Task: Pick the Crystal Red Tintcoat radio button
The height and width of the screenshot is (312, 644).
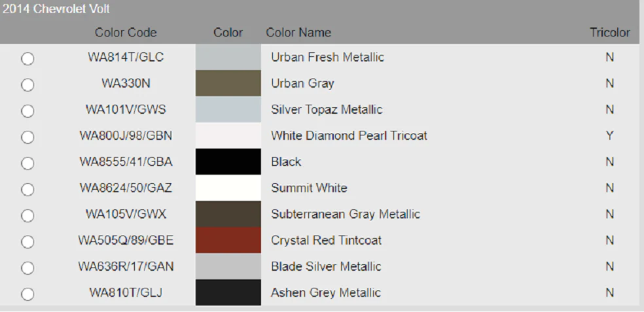Action: point(27,242)
